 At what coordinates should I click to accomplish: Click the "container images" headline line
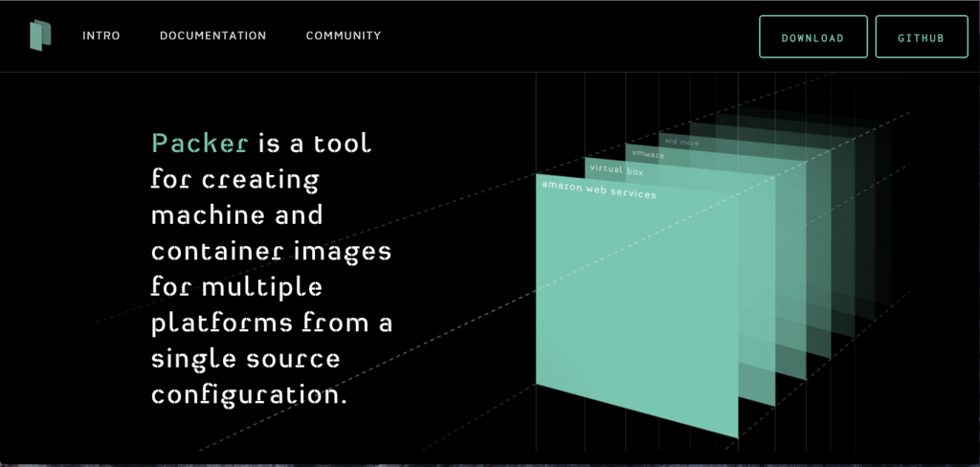[x=271, y=252]
